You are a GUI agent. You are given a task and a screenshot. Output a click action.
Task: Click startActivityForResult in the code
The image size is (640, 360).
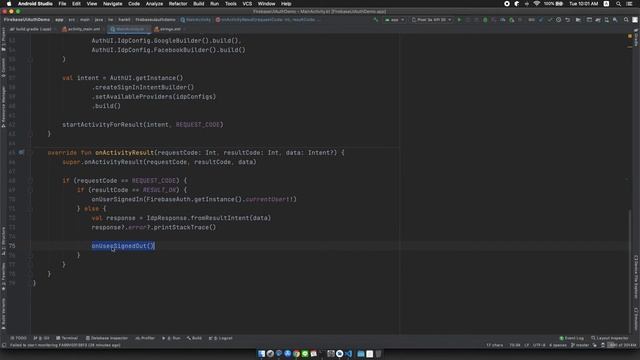point(102,124)
